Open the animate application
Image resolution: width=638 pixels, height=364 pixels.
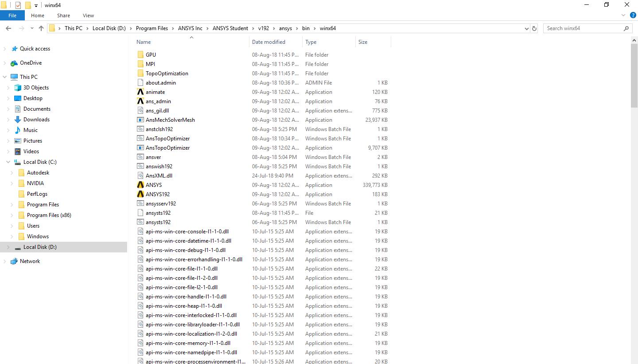(155, 92)
